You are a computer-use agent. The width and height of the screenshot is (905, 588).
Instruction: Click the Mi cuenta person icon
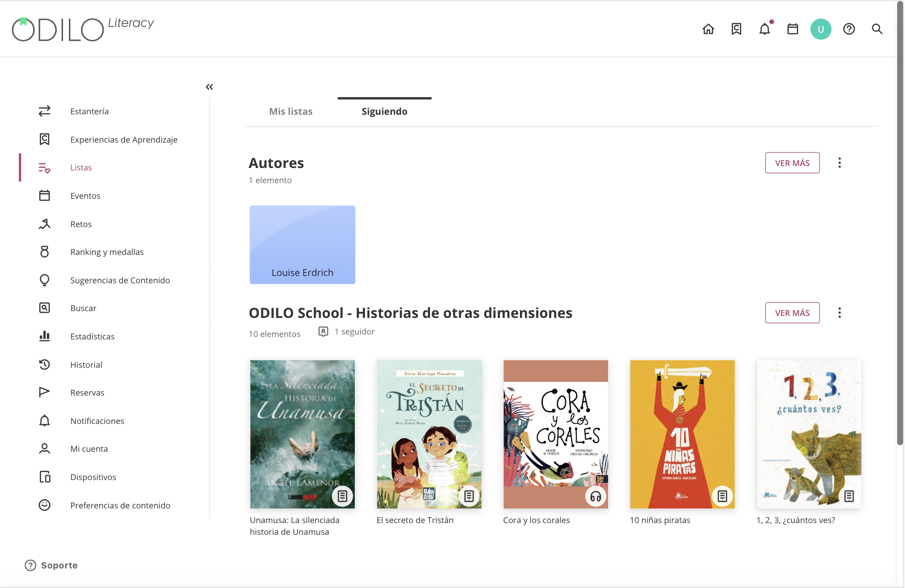[44, 449]
